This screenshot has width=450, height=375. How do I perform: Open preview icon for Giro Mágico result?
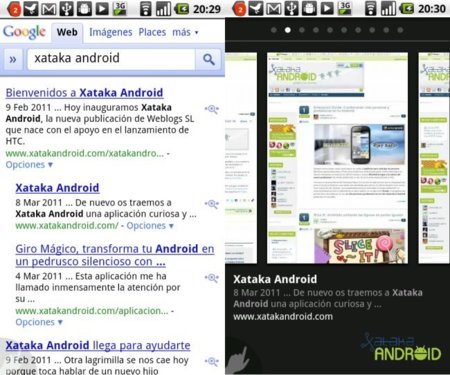pyautogui.click(x=212, y=277)
